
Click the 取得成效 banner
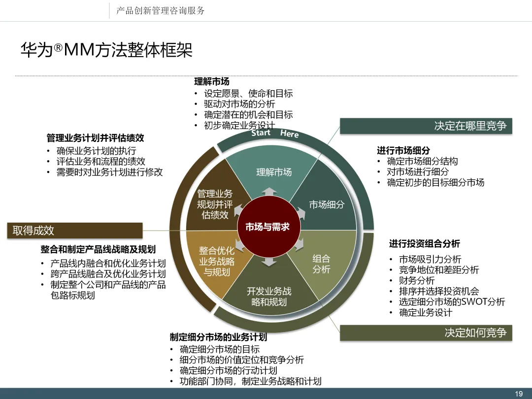[x=75, y=231]
